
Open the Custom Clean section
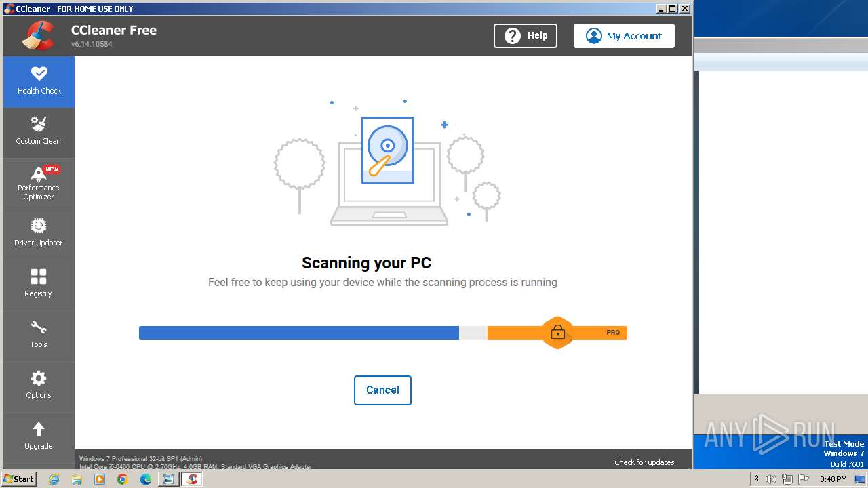(39, 133)
